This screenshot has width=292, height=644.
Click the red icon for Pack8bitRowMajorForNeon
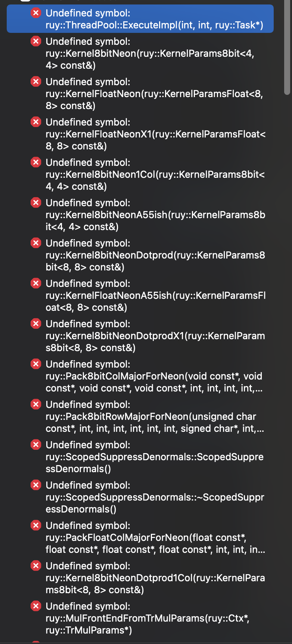pos(36,404)
